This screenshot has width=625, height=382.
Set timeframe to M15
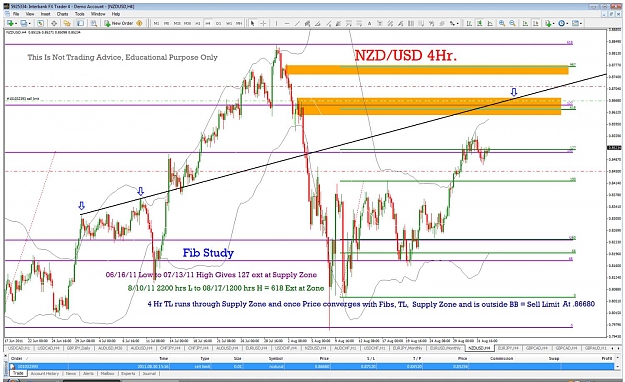coord(177,24)
